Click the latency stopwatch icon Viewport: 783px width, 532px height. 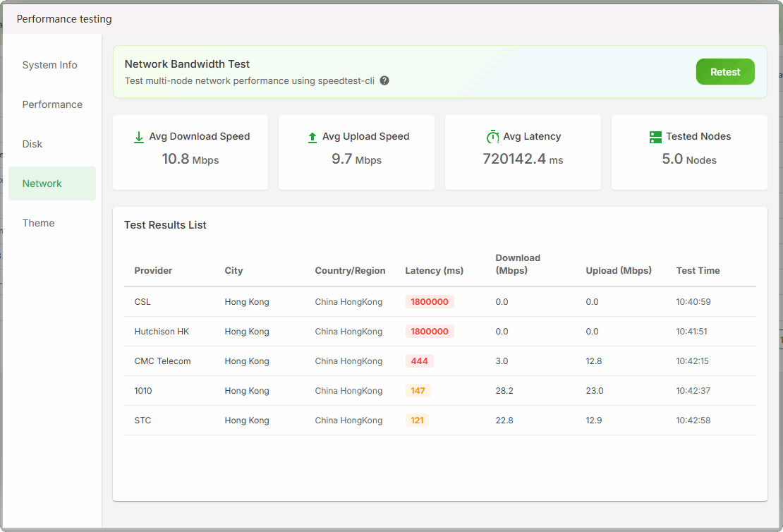coord(492,137)
